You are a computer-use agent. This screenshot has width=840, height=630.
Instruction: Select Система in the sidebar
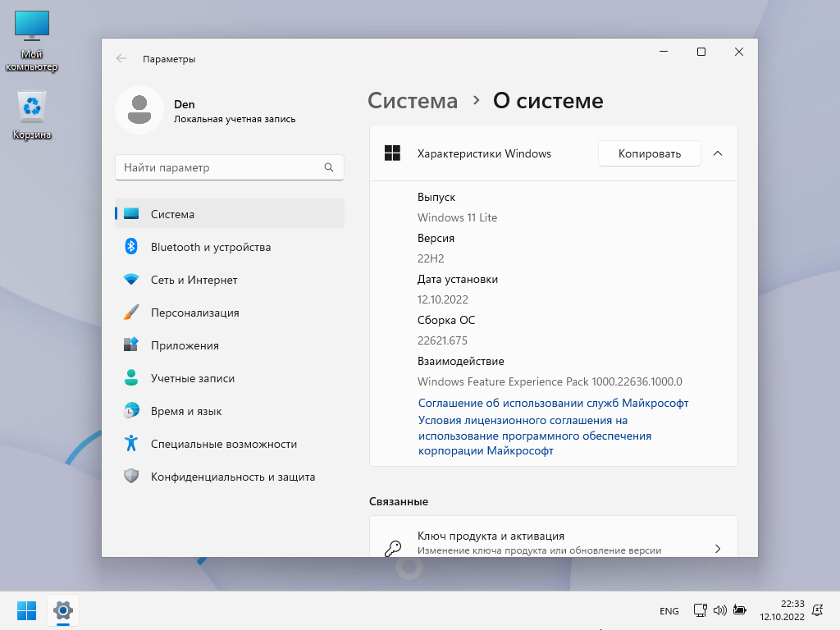[172, 214]
